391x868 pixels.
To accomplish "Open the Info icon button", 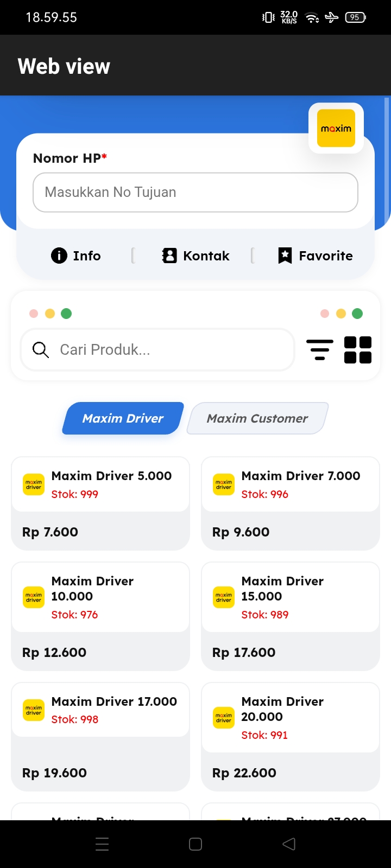I will (59, 256).
